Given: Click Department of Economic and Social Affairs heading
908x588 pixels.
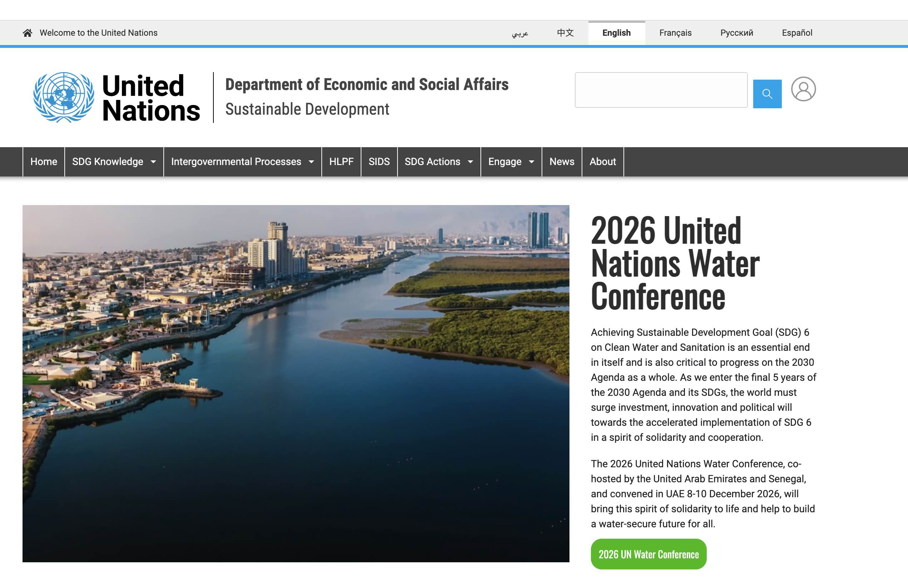Looking at the screenshot, I should tap(367, 84).
